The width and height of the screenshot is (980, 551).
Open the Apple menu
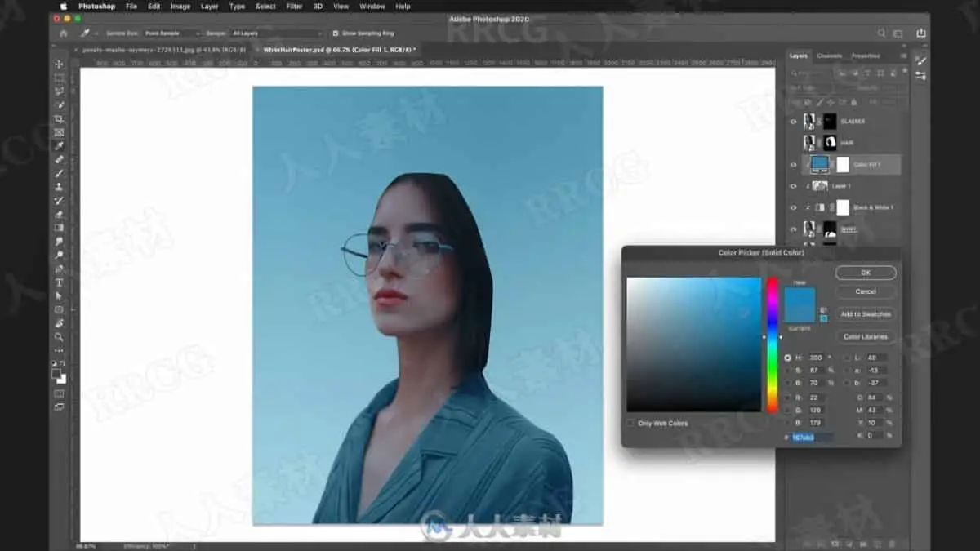64,7
